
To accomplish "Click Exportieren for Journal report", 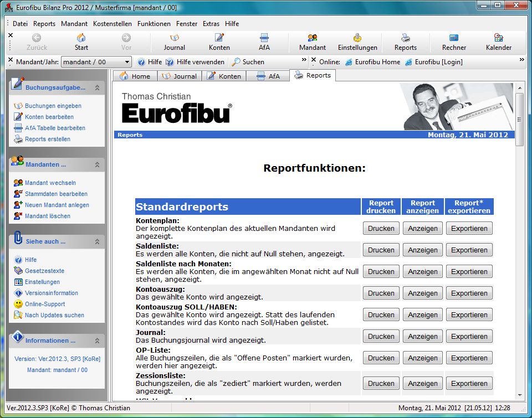I will (x=469, y=337).
